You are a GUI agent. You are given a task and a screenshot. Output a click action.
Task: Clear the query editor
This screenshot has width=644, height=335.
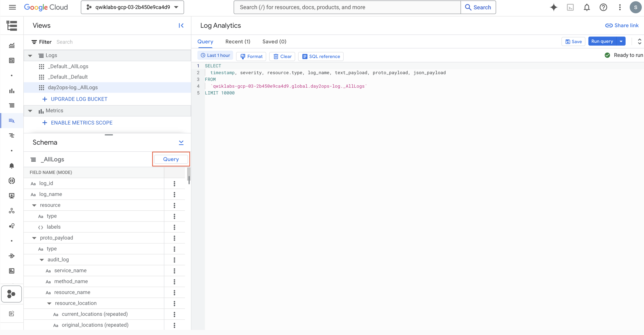pos(282,56)
